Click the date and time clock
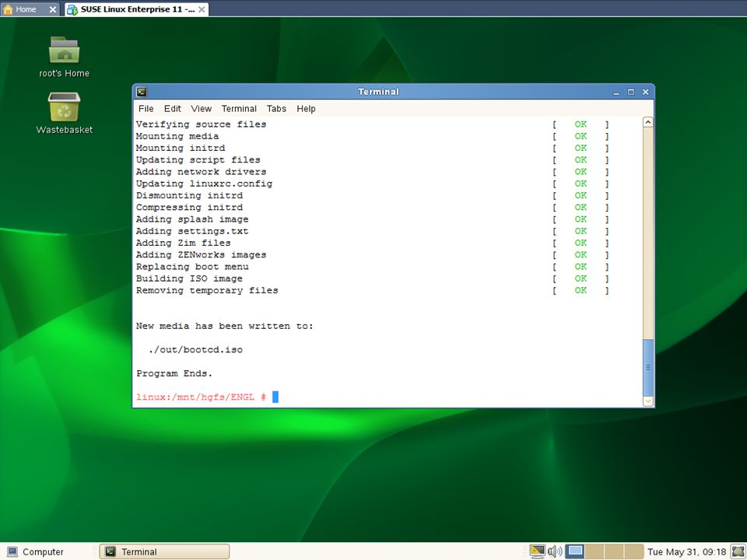 point(686,552)
